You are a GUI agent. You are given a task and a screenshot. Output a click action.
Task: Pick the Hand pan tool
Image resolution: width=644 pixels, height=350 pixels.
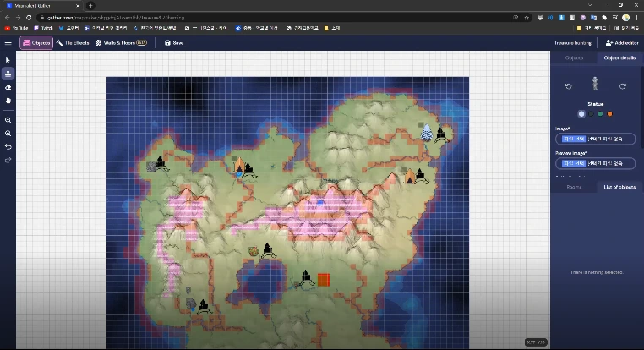[x=8, y=101]
